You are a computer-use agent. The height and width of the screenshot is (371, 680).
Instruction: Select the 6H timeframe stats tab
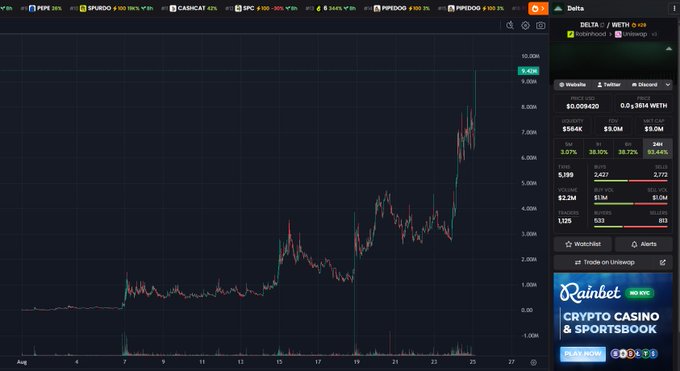point(628,148)
